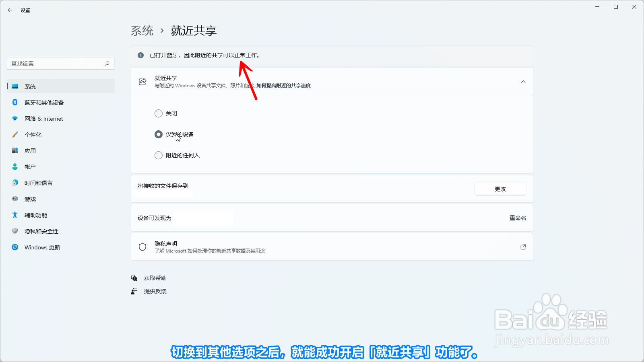Click the headset icon next to 获取帮助

134,278
